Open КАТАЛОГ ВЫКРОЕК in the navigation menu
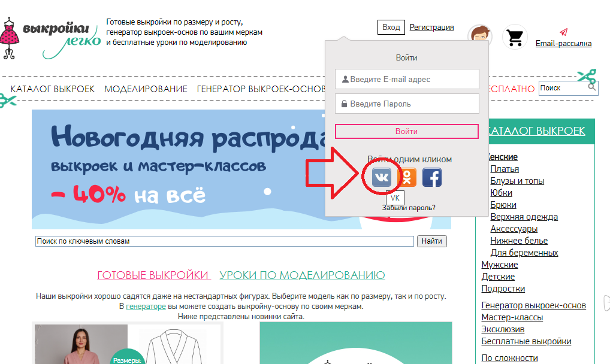 click(53, 89)
